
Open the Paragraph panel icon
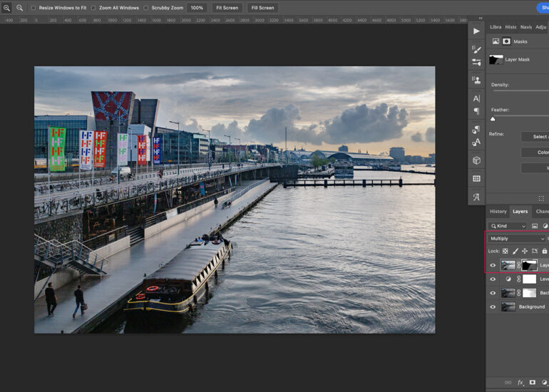[x=476, y=111]
